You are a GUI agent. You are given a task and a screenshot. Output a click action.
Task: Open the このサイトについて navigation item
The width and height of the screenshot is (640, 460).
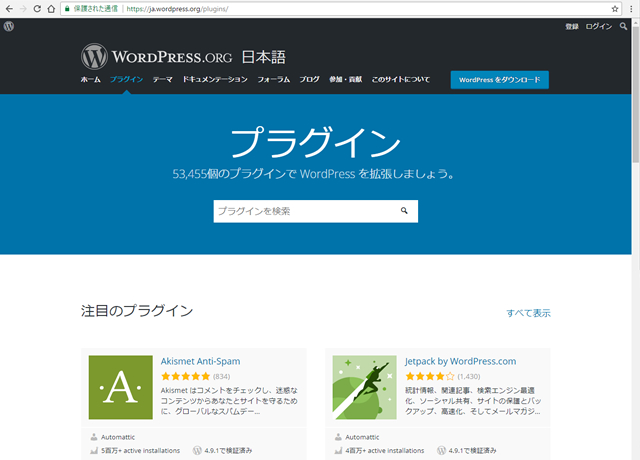pyautogui.click(x=400, y=80)
